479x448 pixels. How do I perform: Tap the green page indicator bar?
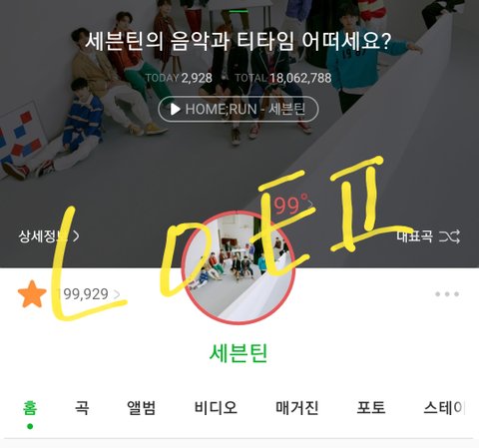click(239, 11)
